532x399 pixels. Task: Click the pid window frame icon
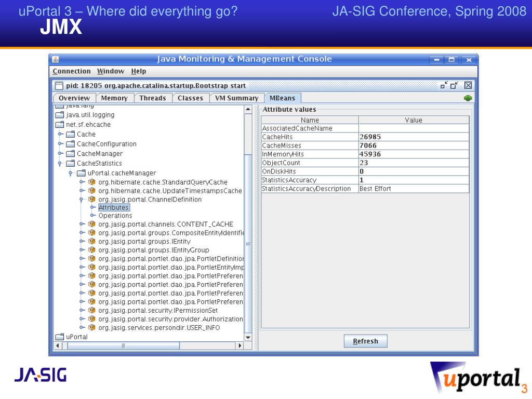(59, 86)
